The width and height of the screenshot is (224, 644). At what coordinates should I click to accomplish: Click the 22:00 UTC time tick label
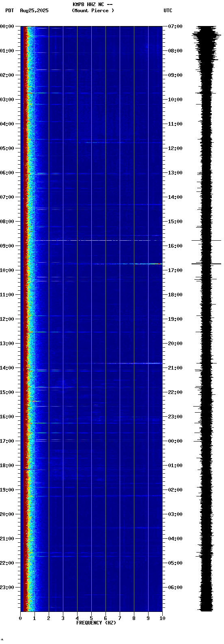tap(175, 392)
